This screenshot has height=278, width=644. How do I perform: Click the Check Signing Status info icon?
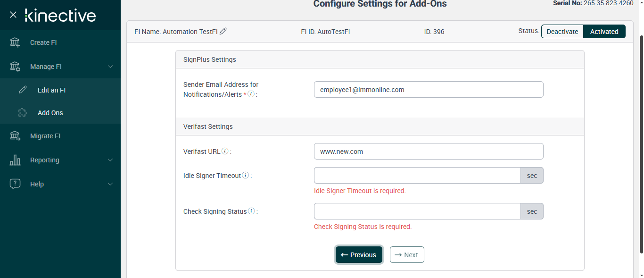[x=251, y=211]
